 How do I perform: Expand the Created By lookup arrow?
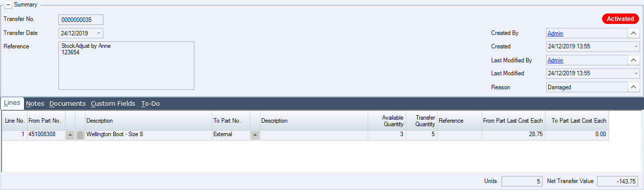[633, 33]
